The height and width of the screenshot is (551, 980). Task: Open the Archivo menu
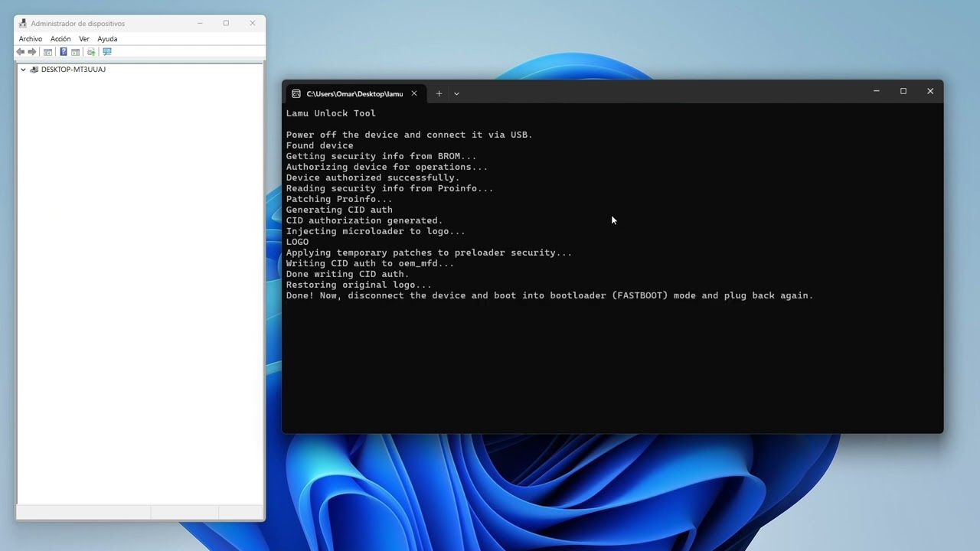31,39
